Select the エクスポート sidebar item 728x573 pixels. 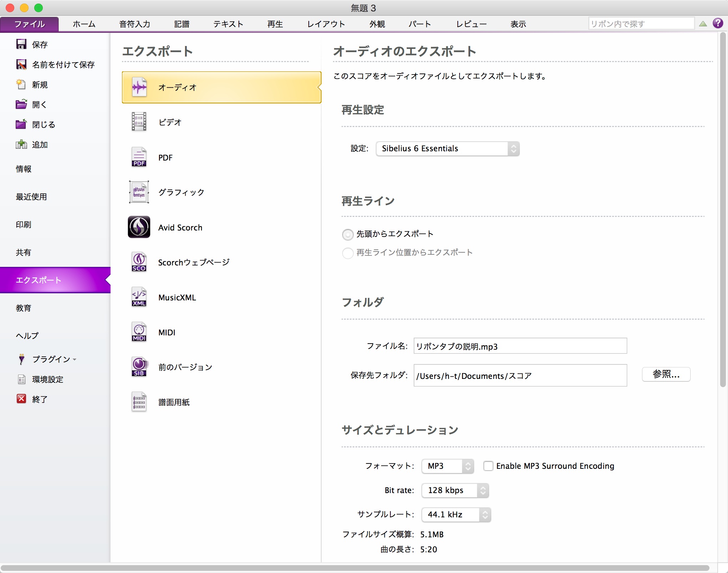pos(55,280)
